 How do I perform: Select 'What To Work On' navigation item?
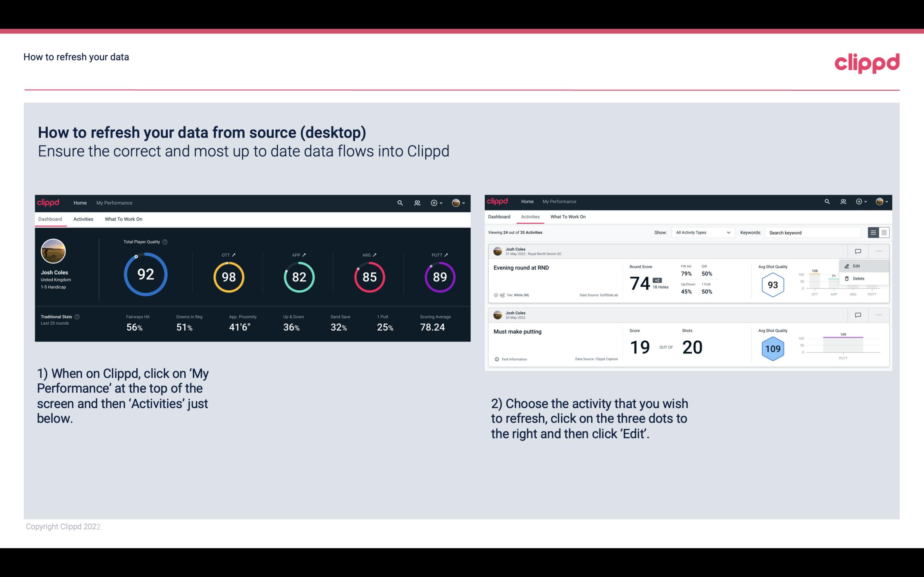click(x=123, y=219)
